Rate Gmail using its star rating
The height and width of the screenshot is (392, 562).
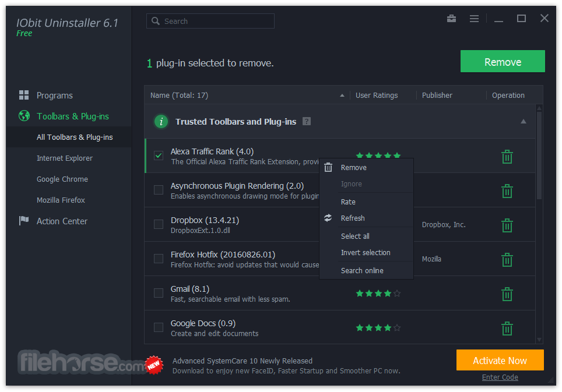pos(378,294)
